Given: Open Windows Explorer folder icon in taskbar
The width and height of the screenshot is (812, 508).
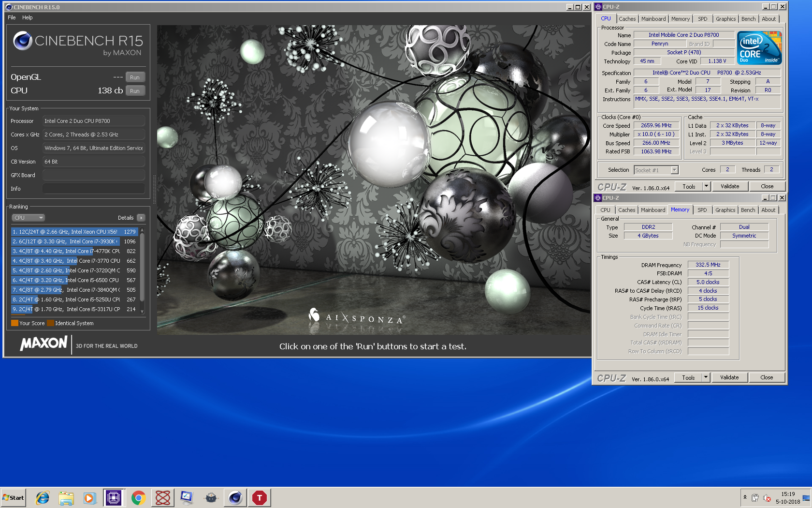Looking at the screenshot, I should [66, 497].
